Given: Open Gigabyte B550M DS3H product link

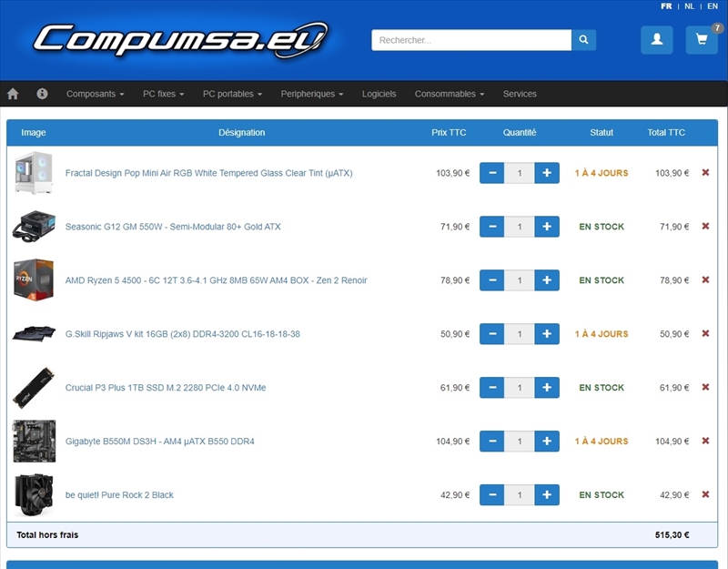Looking at the screenshot, I should point(160,442).
